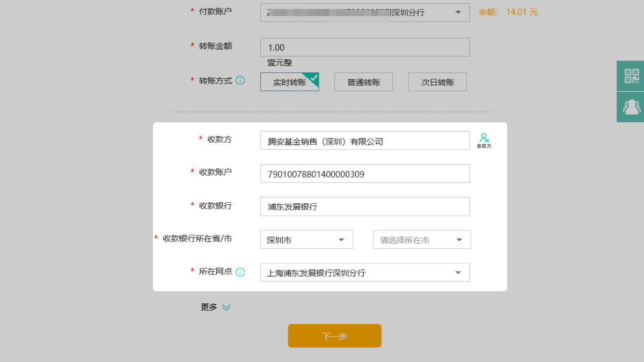Image resolution: width=644 pixels, height=362 pixels.
Task: Open the customer service avatar icon
Action: pos(631,107)
